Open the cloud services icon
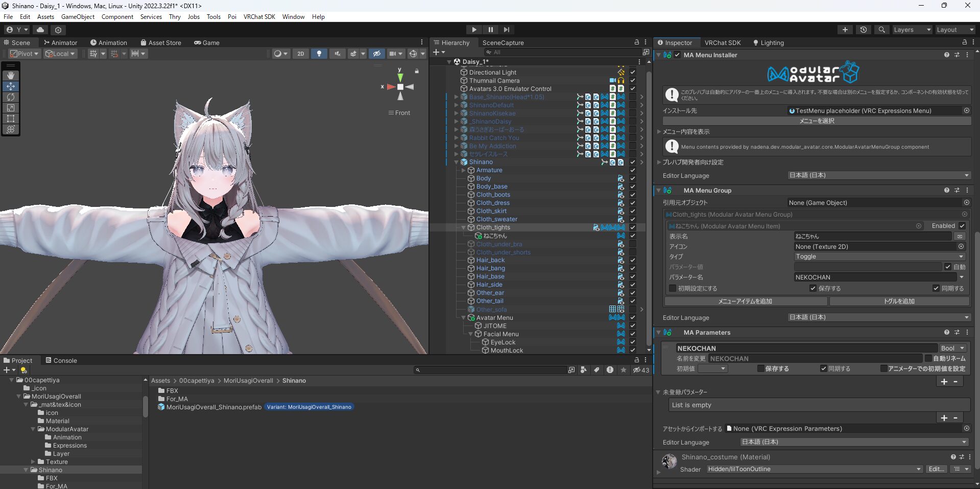The height and width of the screenshot is (489, 980). (x=40, y=30)
